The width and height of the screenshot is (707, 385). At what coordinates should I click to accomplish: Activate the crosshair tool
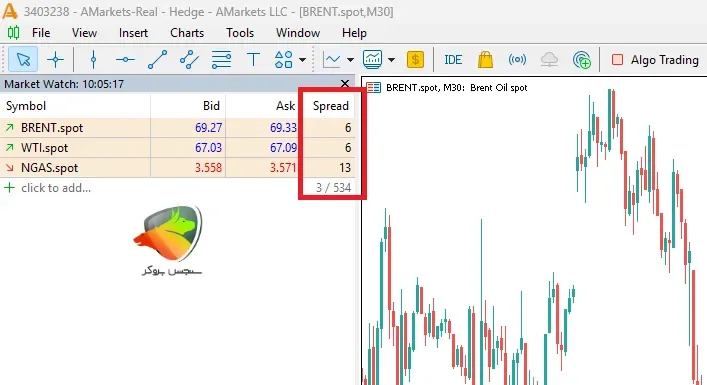[55, 60]
